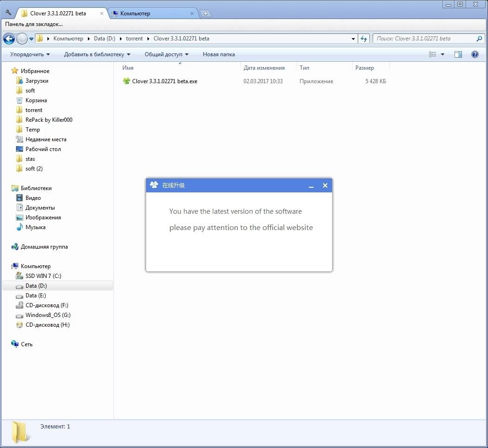488x448 pixels.
Task: Close the latest version update dialog
Action: pos(325,185)
